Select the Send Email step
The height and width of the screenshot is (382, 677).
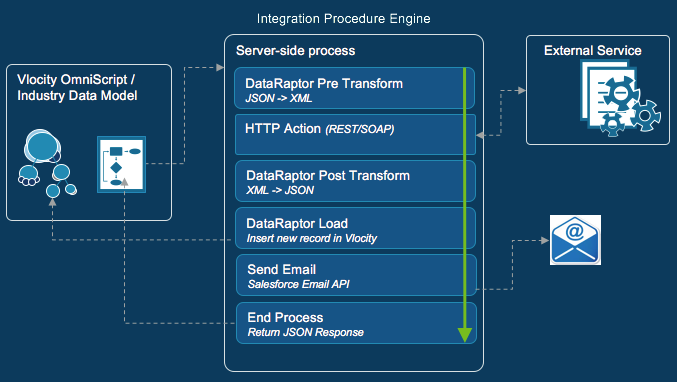click(x=356, y=275)
